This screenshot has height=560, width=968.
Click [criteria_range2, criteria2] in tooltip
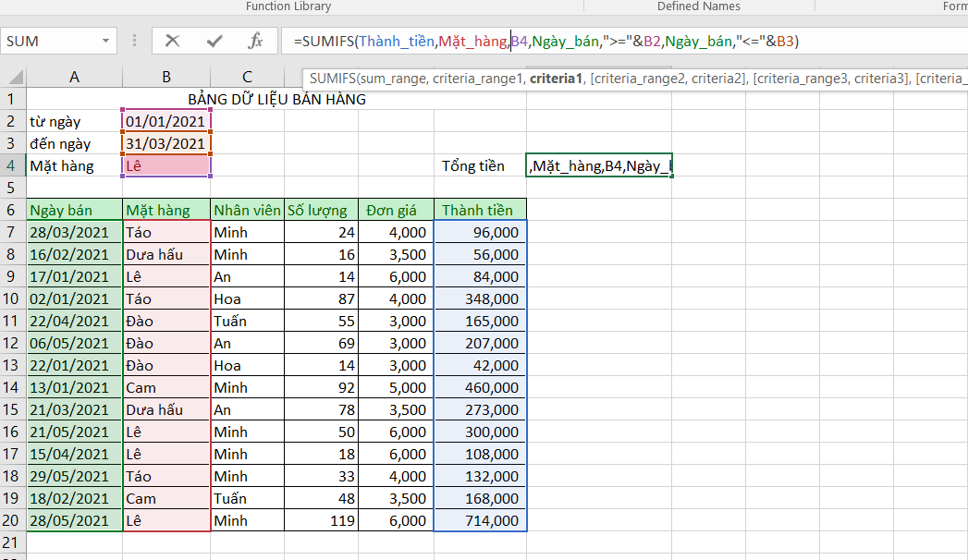(x=668, y=79)
